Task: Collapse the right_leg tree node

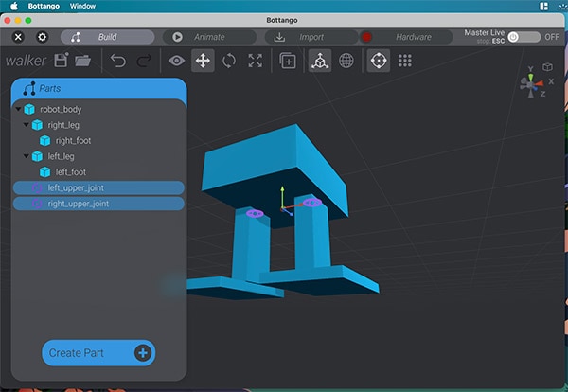Action: click(x=27, y=125)
